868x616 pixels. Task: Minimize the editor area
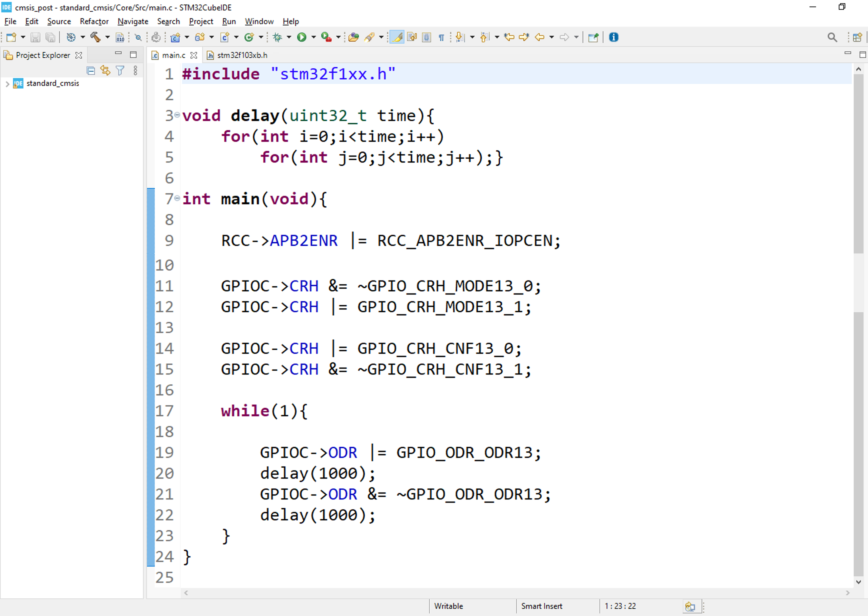[848, 53]
